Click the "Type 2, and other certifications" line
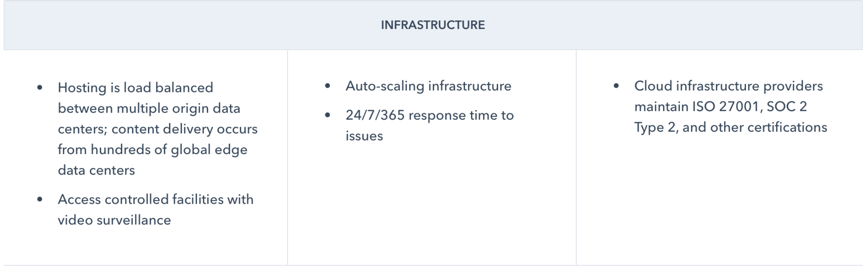The height and width of the screenshot is (269, 868). point(730,127)
